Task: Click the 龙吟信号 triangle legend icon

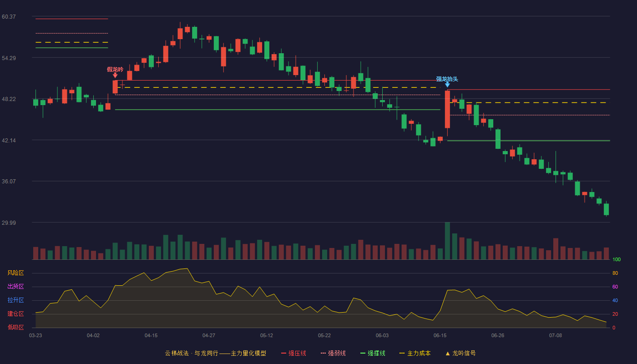Action: (448, 353)
